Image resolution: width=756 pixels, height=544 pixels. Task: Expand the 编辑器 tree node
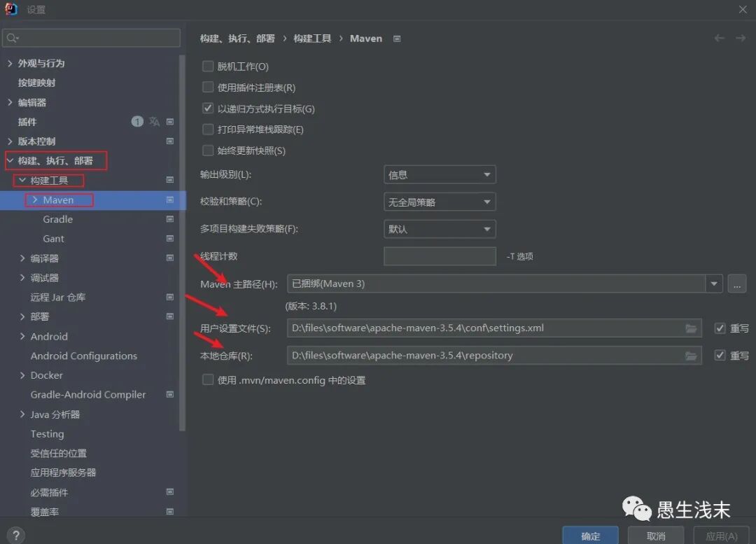[x=10, y=102]
